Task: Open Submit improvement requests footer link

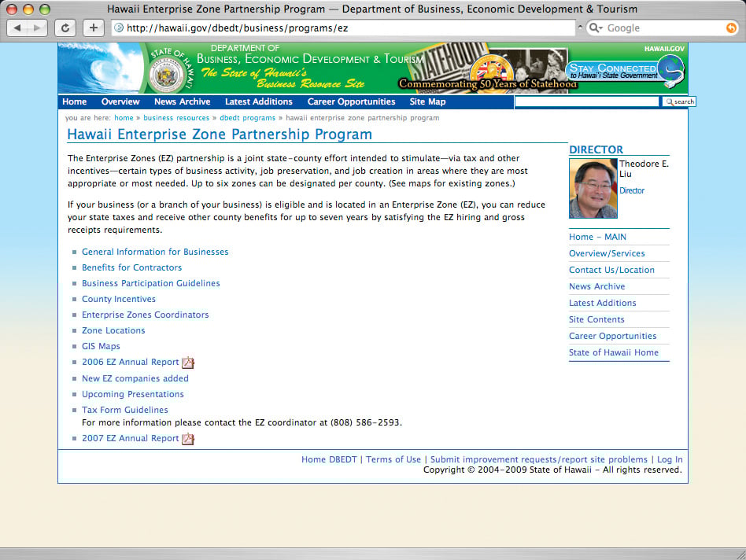Action: click(x=539, y=459)
